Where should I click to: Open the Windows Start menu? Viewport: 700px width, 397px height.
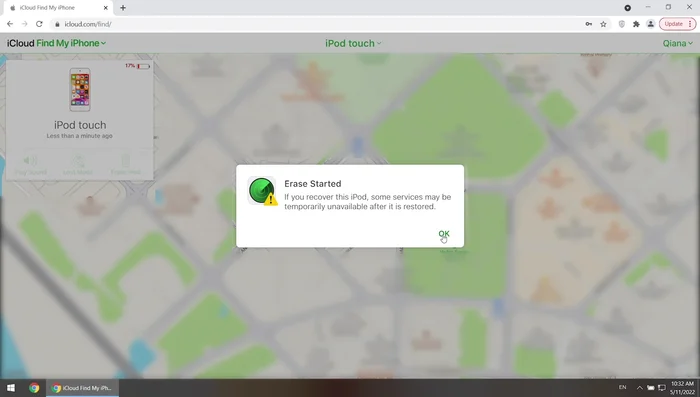10,388
